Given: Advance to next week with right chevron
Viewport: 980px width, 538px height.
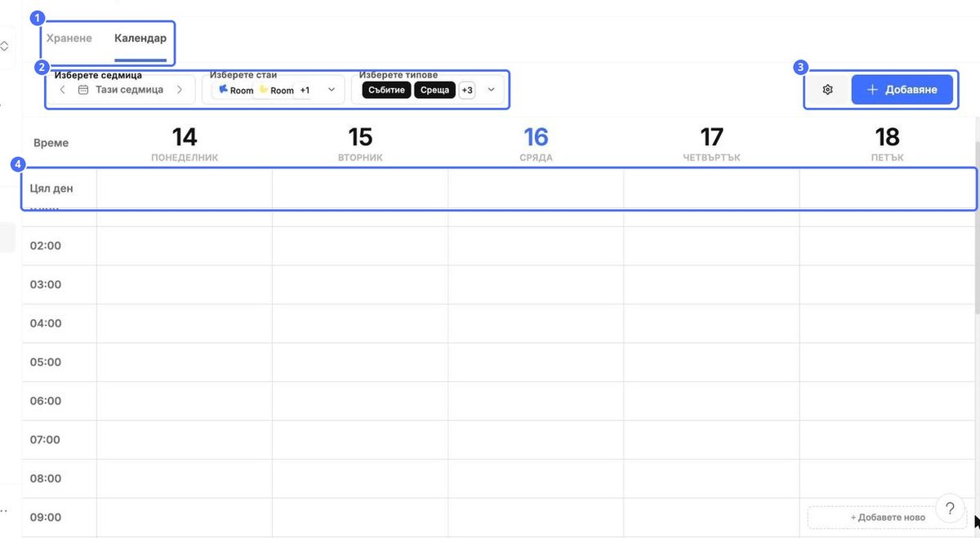Looking at the screenshot, I should tap(180, 90).
